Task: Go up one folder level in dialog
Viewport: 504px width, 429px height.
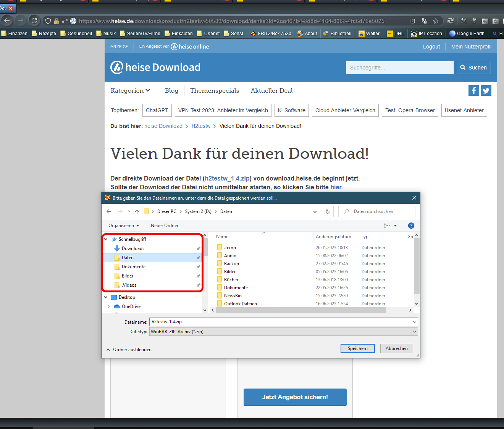Action: tap(137, 211)
